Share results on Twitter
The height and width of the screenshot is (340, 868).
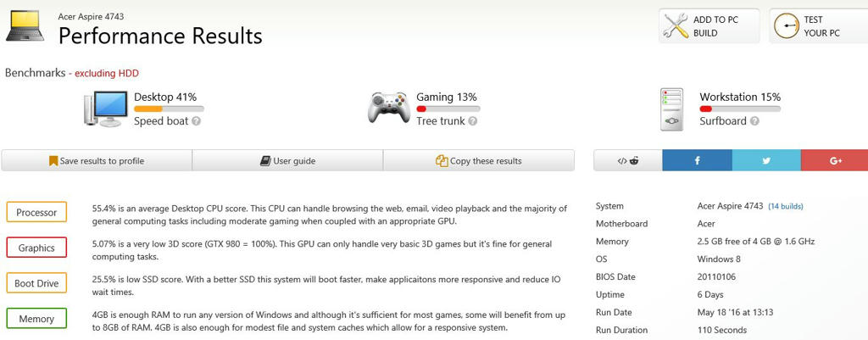coord(766,160)
